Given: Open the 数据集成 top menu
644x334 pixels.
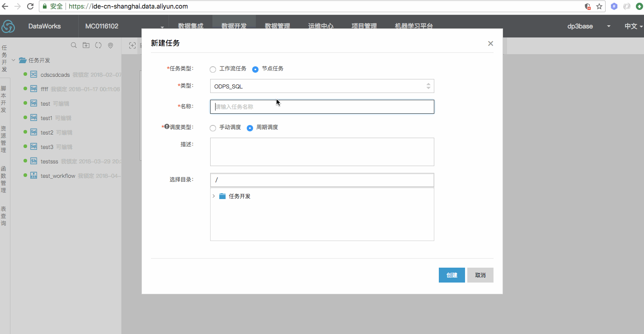Looking at the screenshot, I should coord(191,26).
